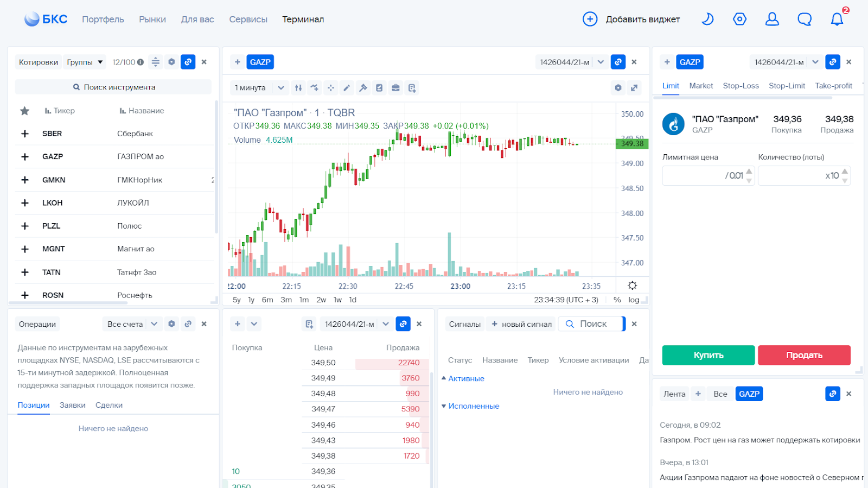This screenshot has width=868, height=488.
Task: Click the add widget plus icon
Action: [x=590, y=19]
